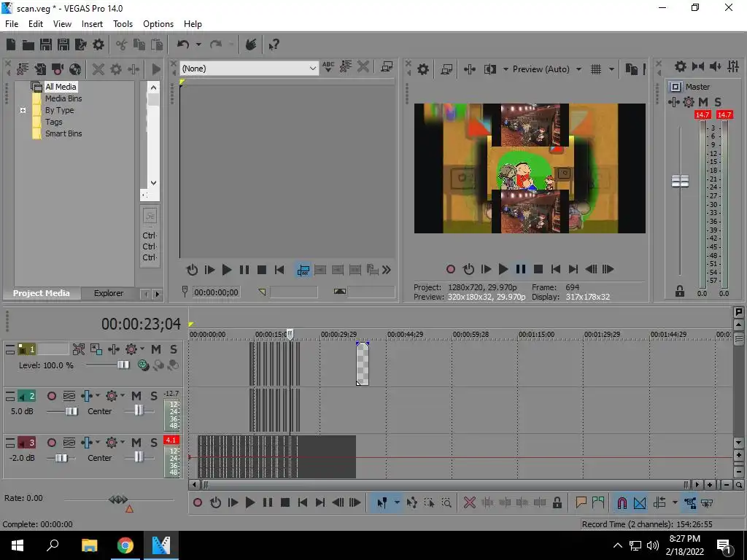The height and width of the screenshot is (560, 747).
Task: Click the checkered event on track 1
Action: tap(363, 364)
